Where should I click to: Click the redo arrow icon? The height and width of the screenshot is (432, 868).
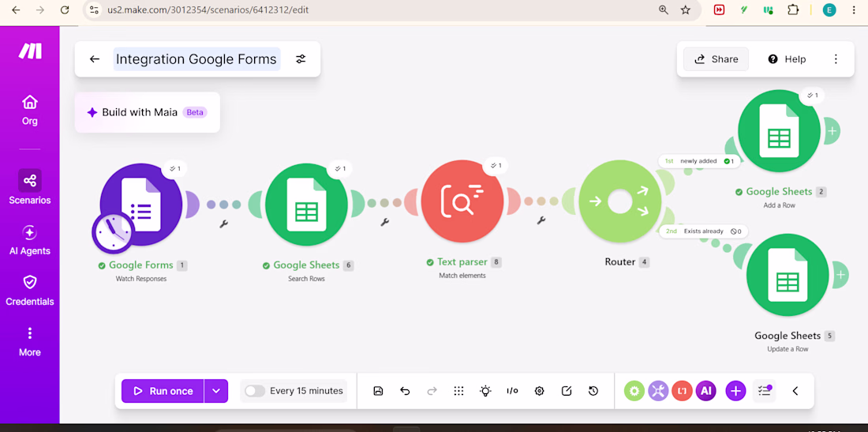point(432,391)
